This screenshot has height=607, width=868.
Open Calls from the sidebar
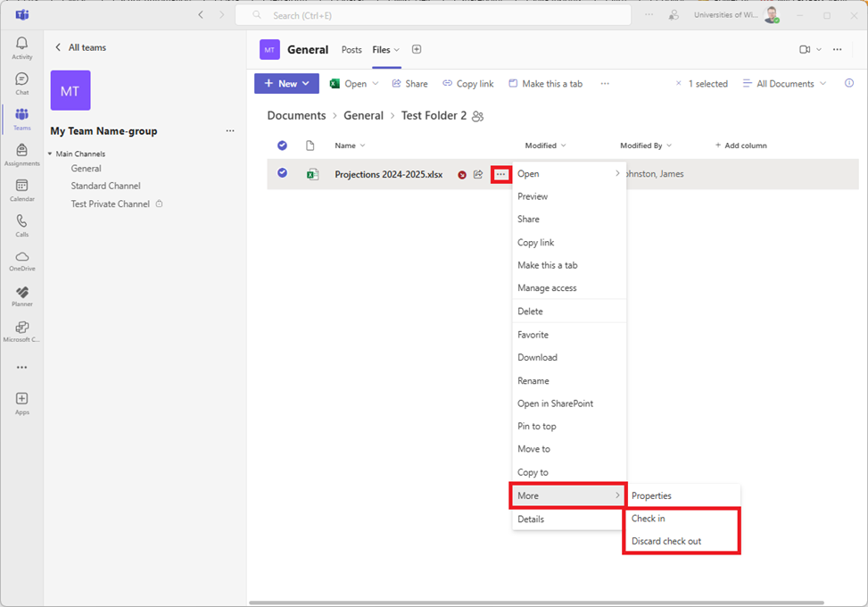21,225
